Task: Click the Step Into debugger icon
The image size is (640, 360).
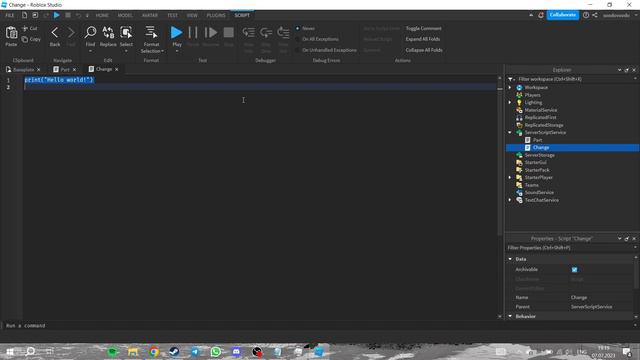Action: click(x=249, y=32)
